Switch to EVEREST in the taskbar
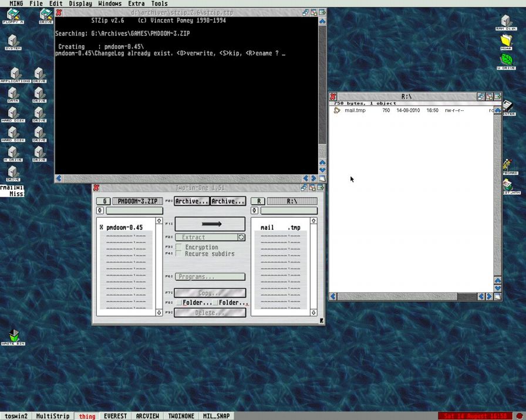Viewport: 526px width, 420px height. [x=115, y=416]
